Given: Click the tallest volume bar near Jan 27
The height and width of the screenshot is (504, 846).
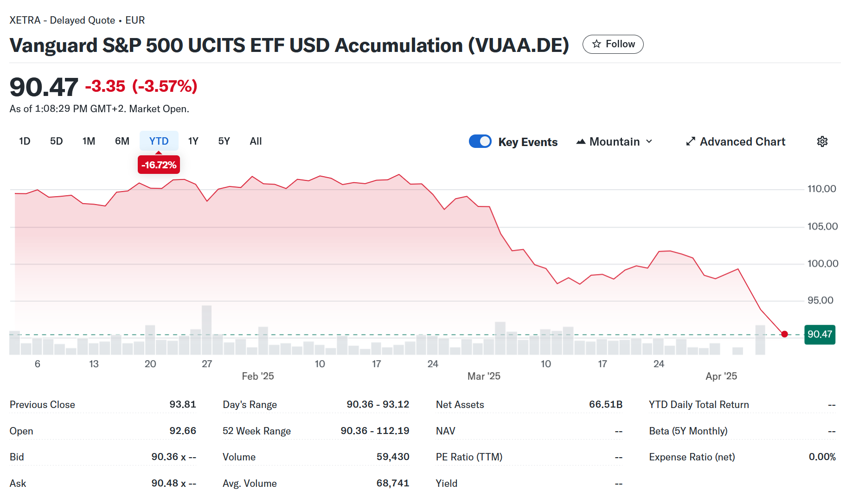Looking at the screenshot, I should pos(207,330).
